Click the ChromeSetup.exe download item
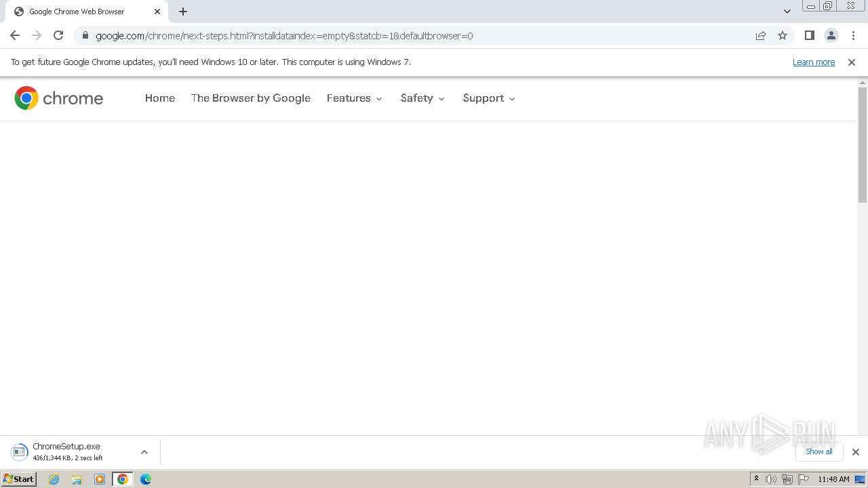Viewport: 868px width, 488px height. 79,452
